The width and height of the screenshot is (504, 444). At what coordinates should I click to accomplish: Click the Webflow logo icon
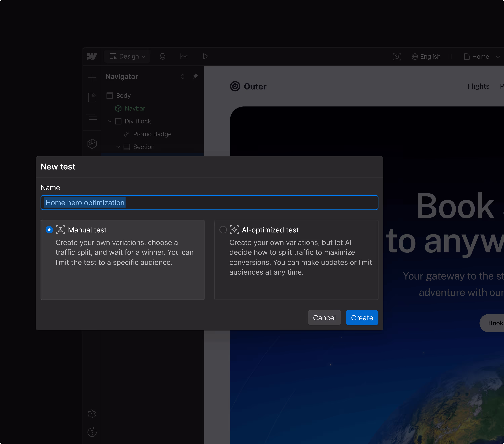pyautogui.click(x=92, y=57)
